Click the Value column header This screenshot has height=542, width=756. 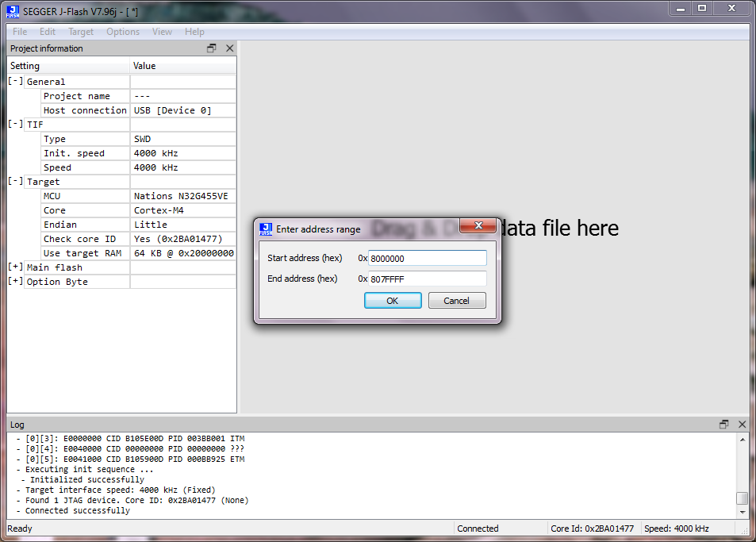[183, 66]
